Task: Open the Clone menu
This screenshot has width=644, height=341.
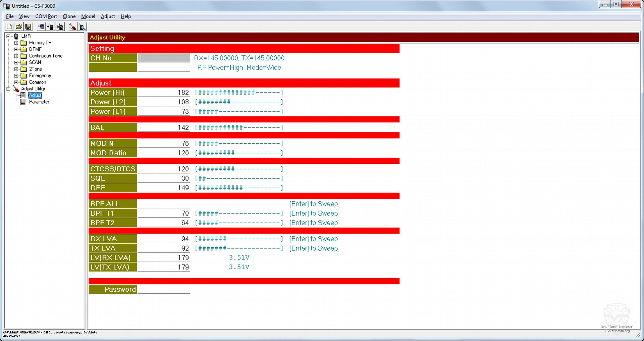Action: click(69, 16)
